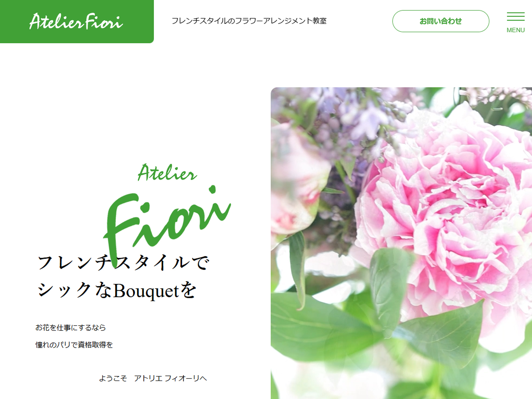Screen dimensions: 532x399
Task: Click the フレンチスタイルのフラワーアレンジメント教室 tagline
Action: pos(249,21)
